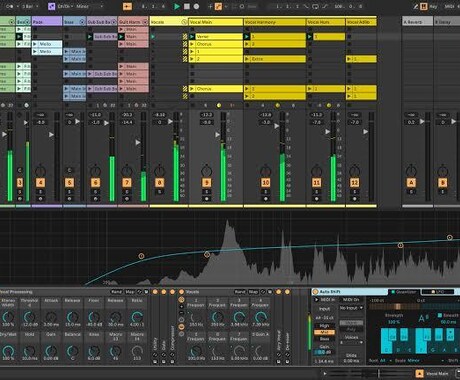The width and height of the screenshot is (460, 380).
Task: Click the rightmost EQ curve filter node
Action: [x=450, y=238]
